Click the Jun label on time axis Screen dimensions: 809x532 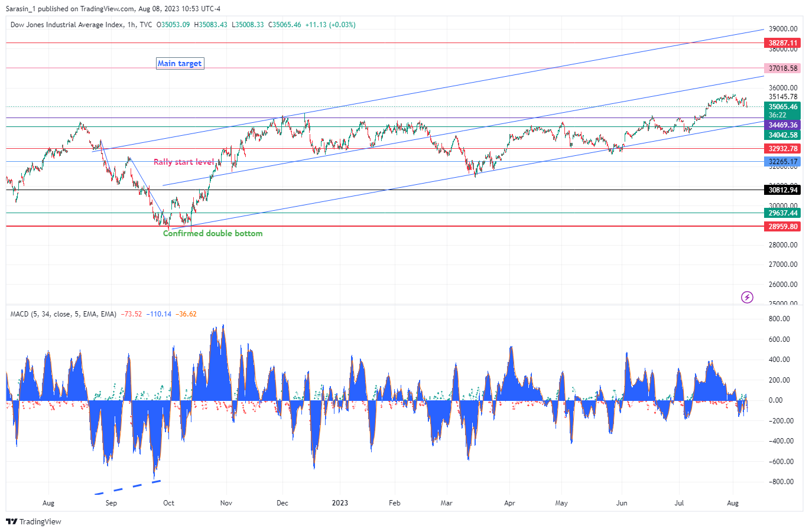coord(622,503)
